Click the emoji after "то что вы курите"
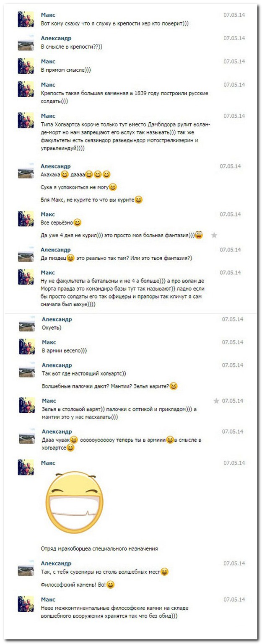The width and height of the screenshot is (262, 644). 139,200
